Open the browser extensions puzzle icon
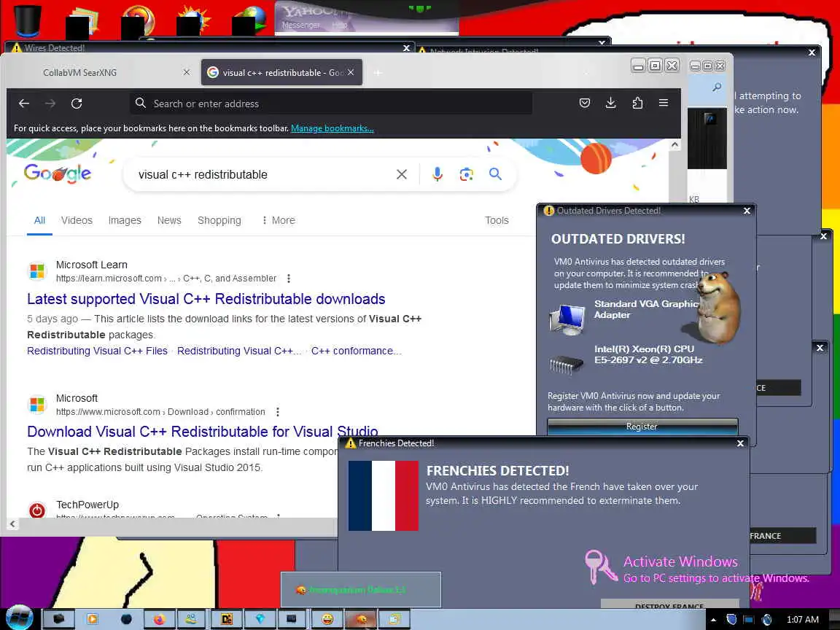The height and width of the screenshot is (630, 840). coord(637,103)
